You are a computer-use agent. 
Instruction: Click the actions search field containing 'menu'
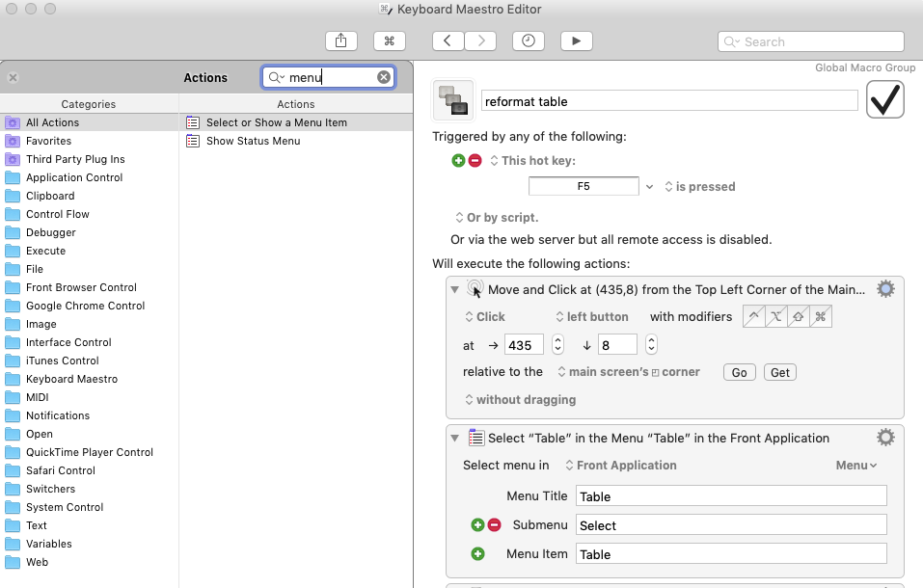(329, 77)
